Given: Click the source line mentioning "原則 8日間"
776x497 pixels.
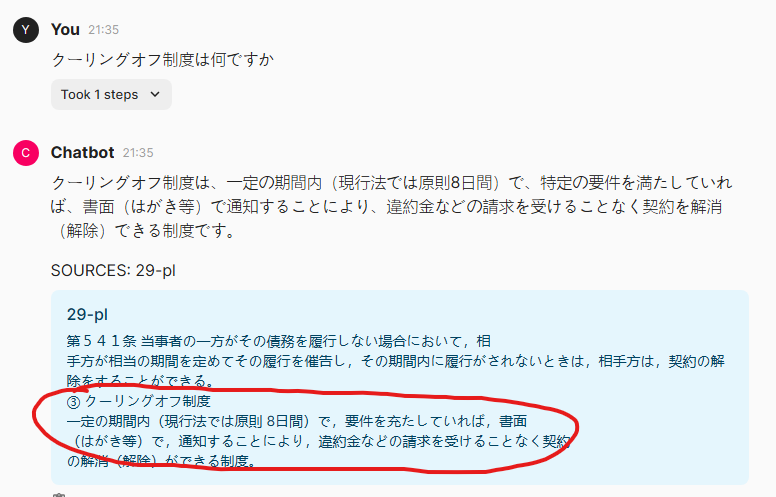Looking at the screenshot, I should [x=297, y=421].
